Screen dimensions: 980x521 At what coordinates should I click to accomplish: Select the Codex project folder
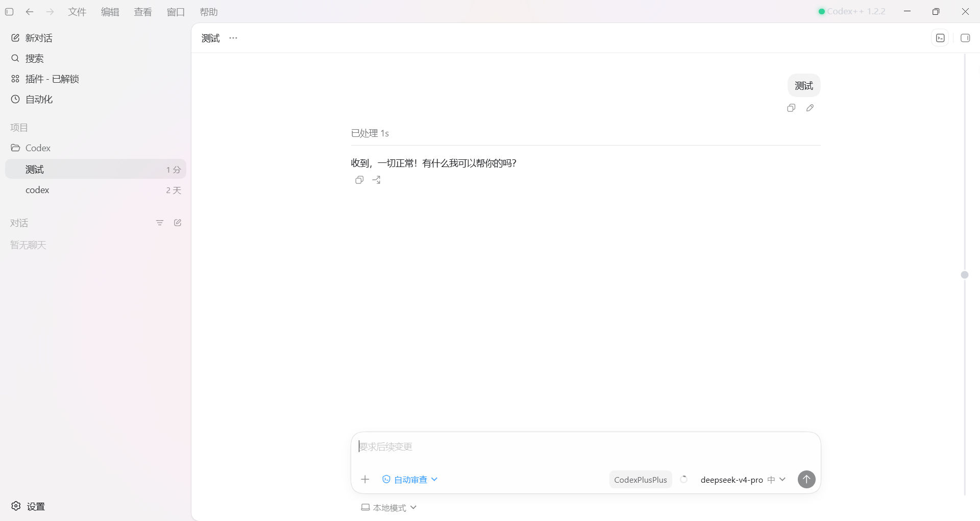point(95,148)
